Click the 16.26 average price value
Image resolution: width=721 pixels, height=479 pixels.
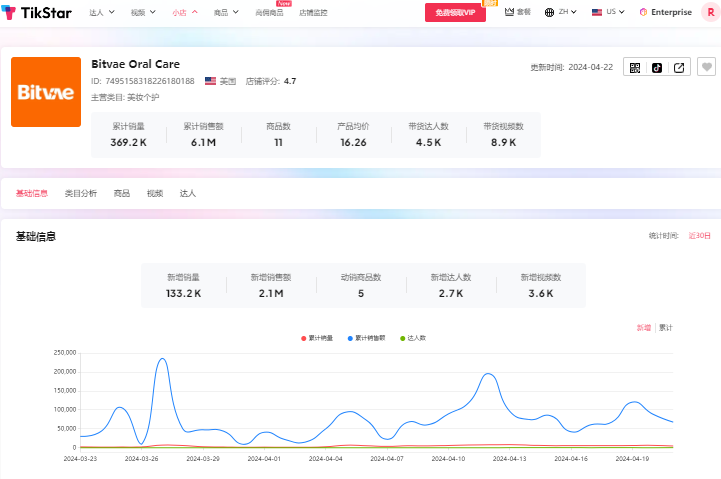[x=353, y=143]
